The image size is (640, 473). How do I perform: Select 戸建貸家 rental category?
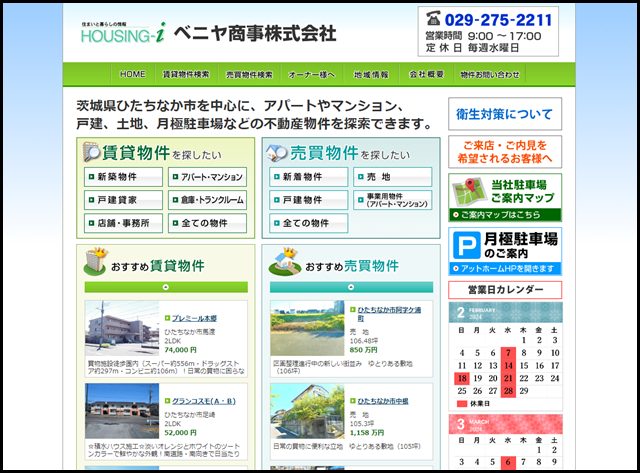[123, 200]
